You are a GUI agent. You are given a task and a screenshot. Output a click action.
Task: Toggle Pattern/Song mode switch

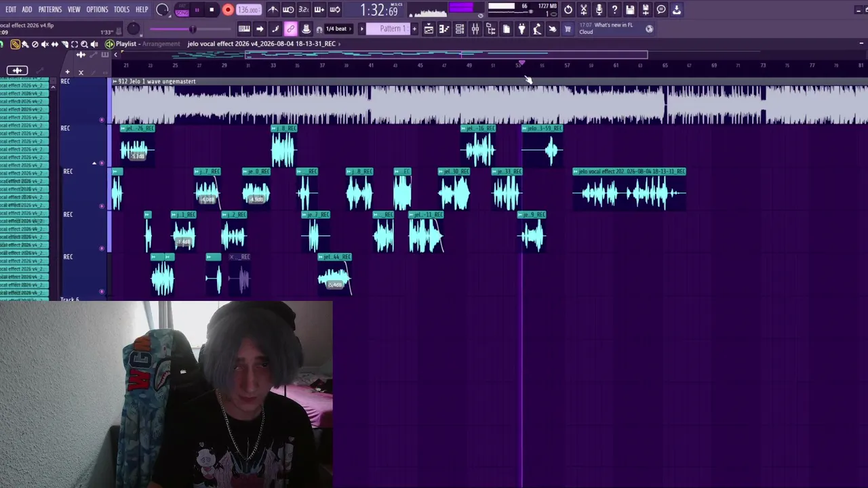coord(182,10)
